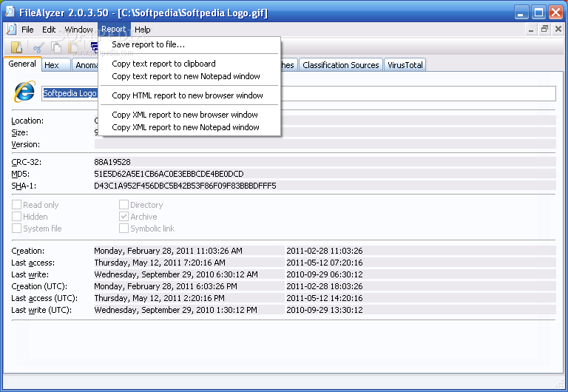Switch to the Classification Sources tab
Image resolution: width=568 pixels, height=392 pixels.
point(340,65)
